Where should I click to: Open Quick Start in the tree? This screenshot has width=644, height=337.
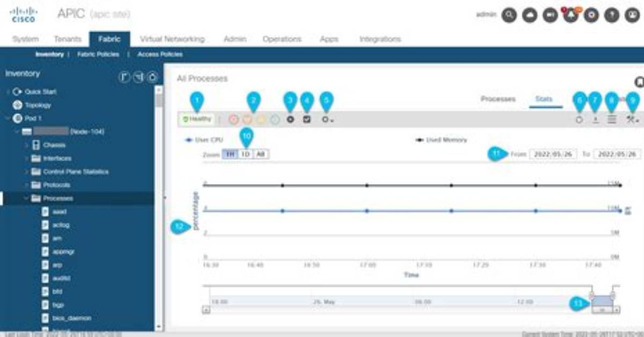pos(40,92)
